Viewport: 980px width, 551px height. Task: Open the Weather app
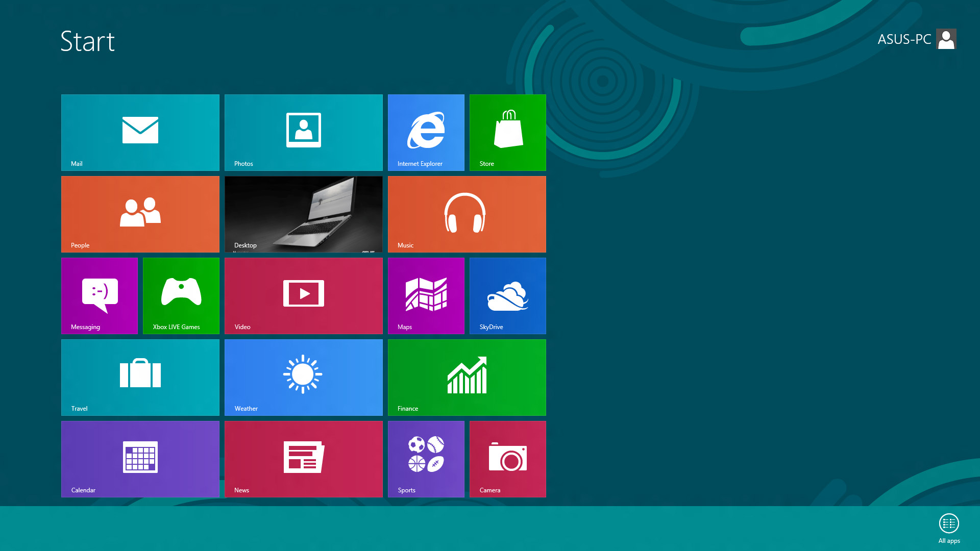coord(303,377)
